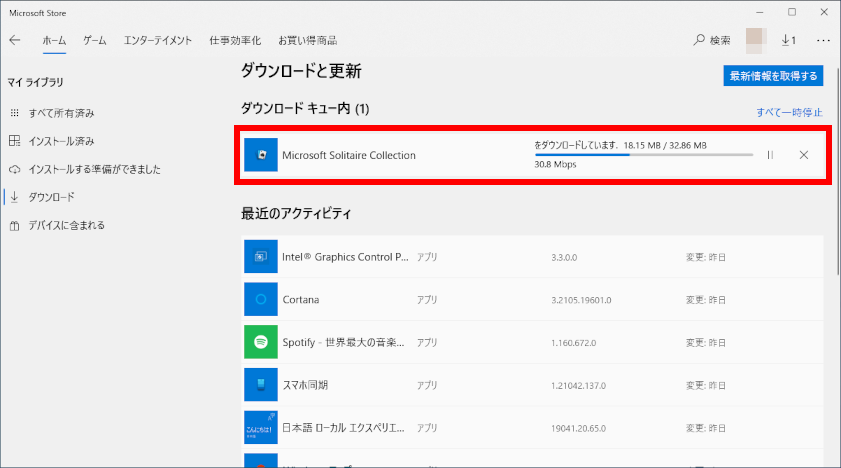The height and width of the screenshot is (468, 841).
Task: Pause the Microsoft Solitaire Collection download
Action: 770,155
